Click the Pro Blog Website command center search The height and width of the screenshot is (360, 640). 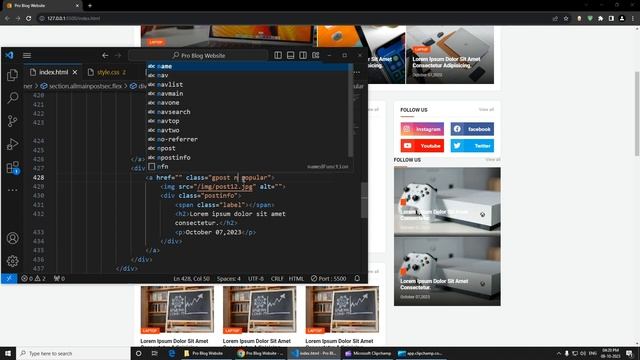[x=198, y=56]
